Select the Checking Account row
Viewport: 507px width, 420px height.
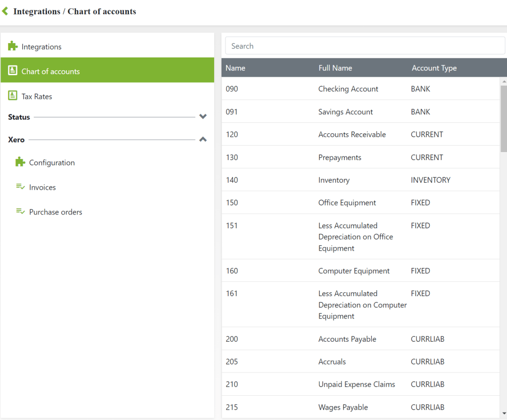[348, 89]
